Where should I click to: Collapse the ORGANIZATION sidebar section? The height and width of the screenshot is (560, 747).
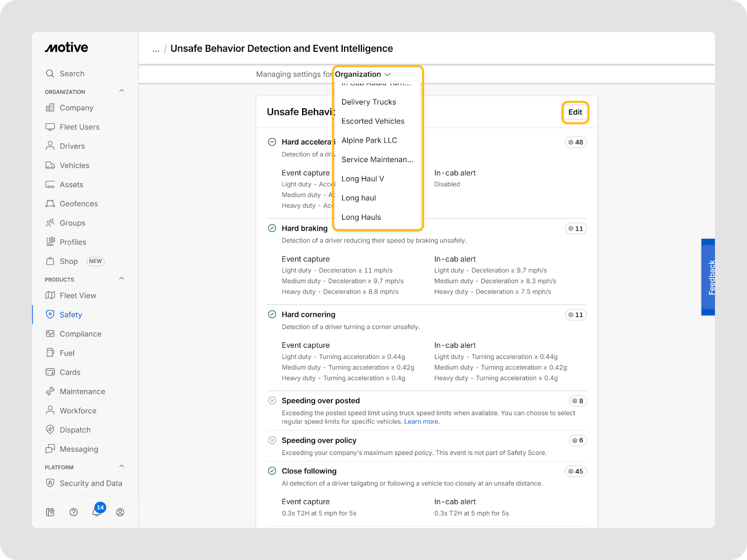(122, 91)
